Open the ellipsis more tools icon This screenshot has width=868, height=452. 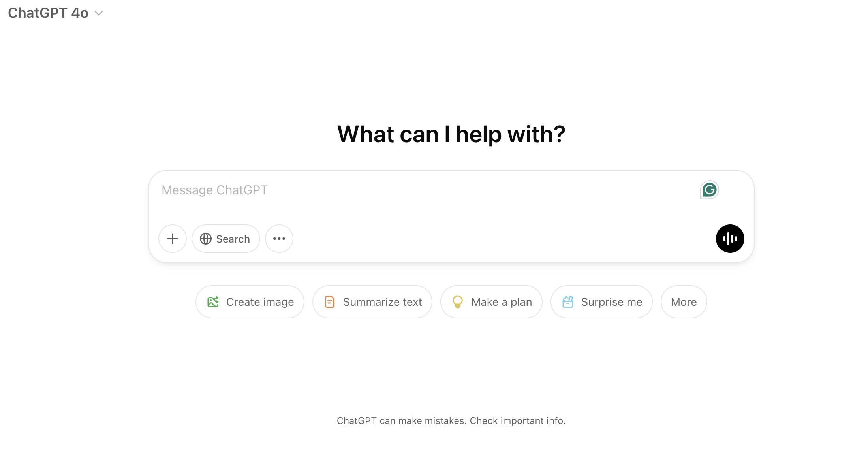click(x=279, y=238)
